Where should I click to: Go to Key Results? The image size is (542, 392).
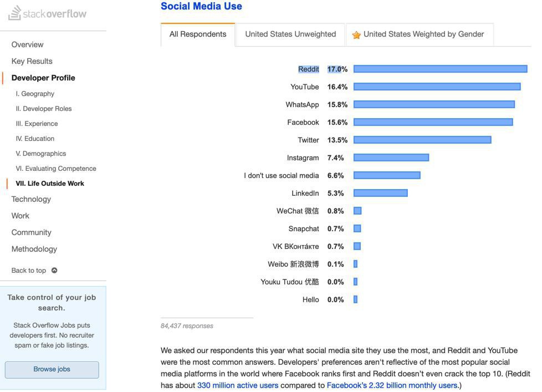(32, 61)
